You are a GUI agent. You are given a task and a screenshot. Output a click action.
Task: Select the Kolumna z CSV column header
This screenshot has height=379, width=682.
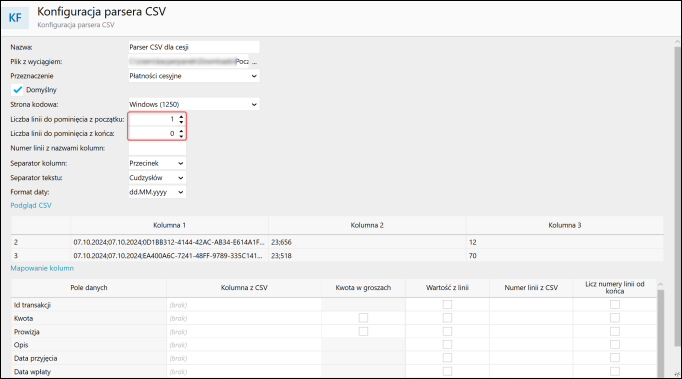[244, 288]
